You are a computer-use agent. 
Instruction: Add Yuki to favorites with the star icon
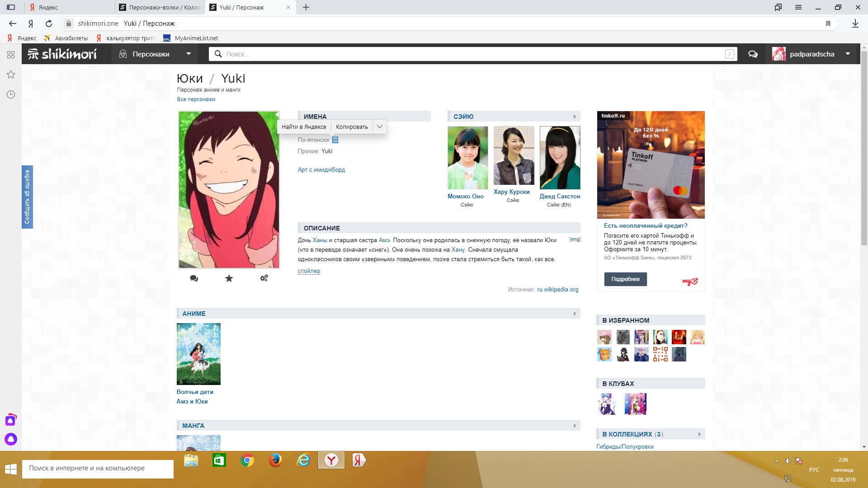(x=229, y=278)
